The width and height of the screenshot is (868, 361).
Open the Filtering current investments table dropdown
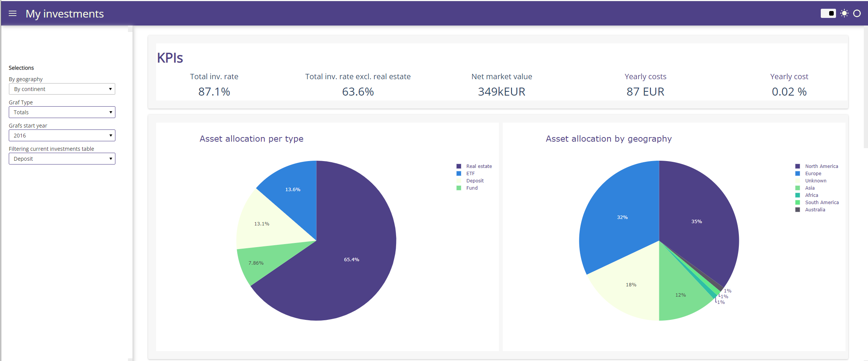[x=61, y=158]
